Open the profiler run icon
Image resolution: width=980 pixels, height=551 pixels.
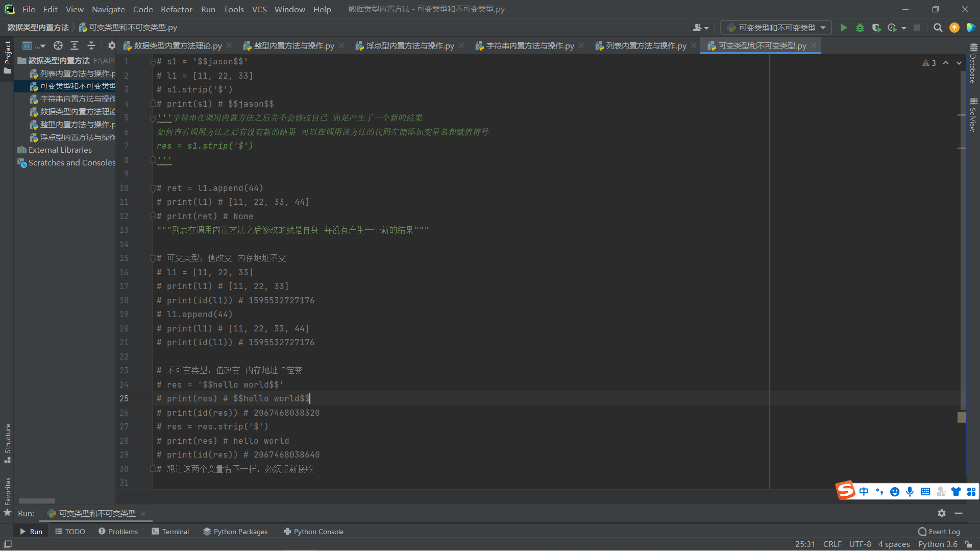pos(892,28)
